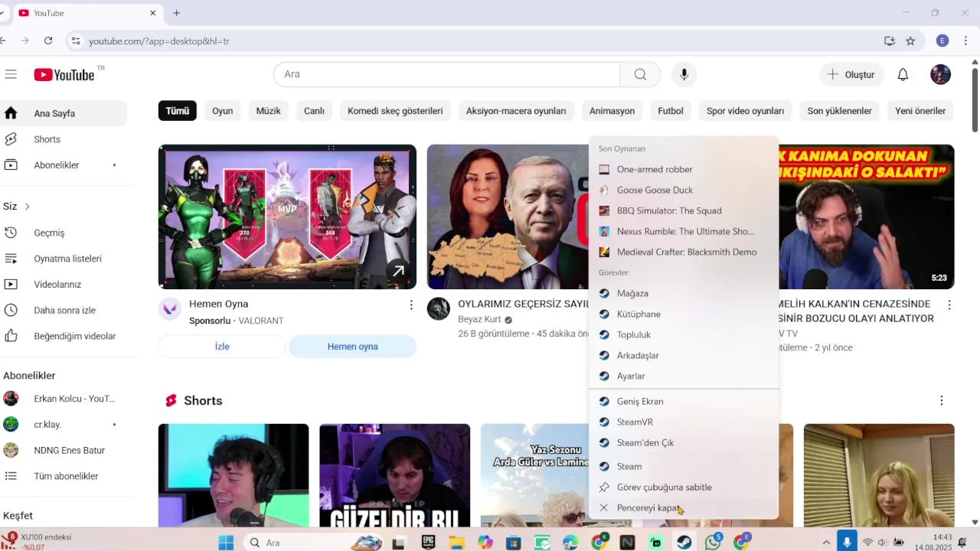Image resolution: width=980 pixels, height=551 pixels.
Task: Open Copilot from the taskbar
Action: pyautogui.click(x=485, y=543)
